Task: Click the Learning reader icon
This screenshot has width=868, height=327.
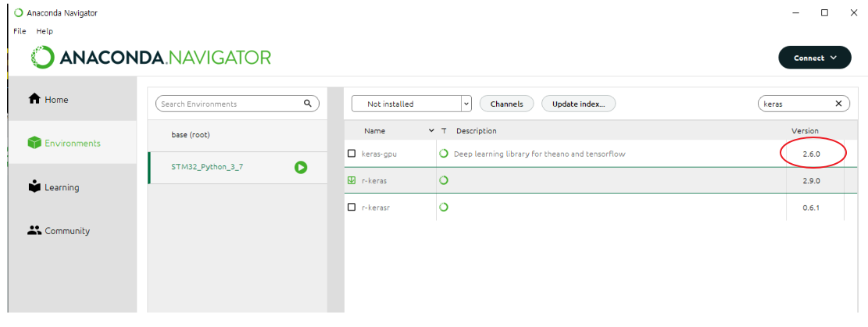Action: point(34,187)
